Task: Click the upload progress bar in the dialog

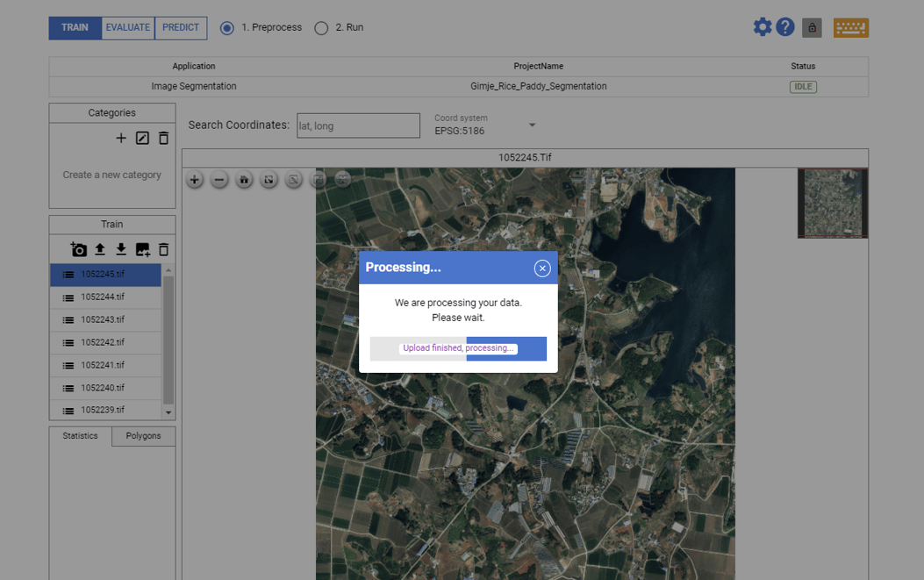Action: point(457,348)
